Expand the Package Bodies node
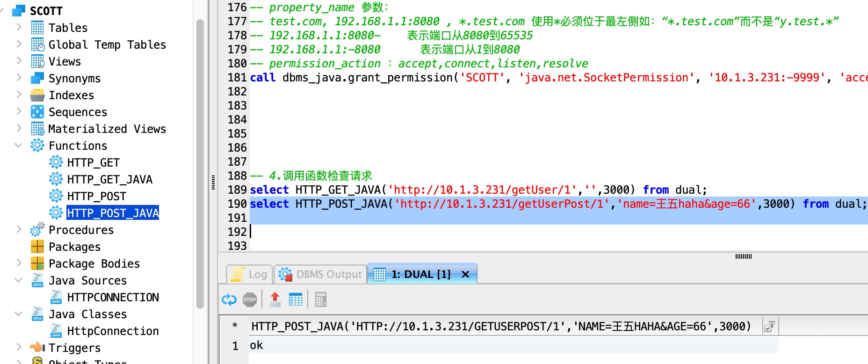The height and width of the screenshot is (364, 868). (x=19, y=263)
